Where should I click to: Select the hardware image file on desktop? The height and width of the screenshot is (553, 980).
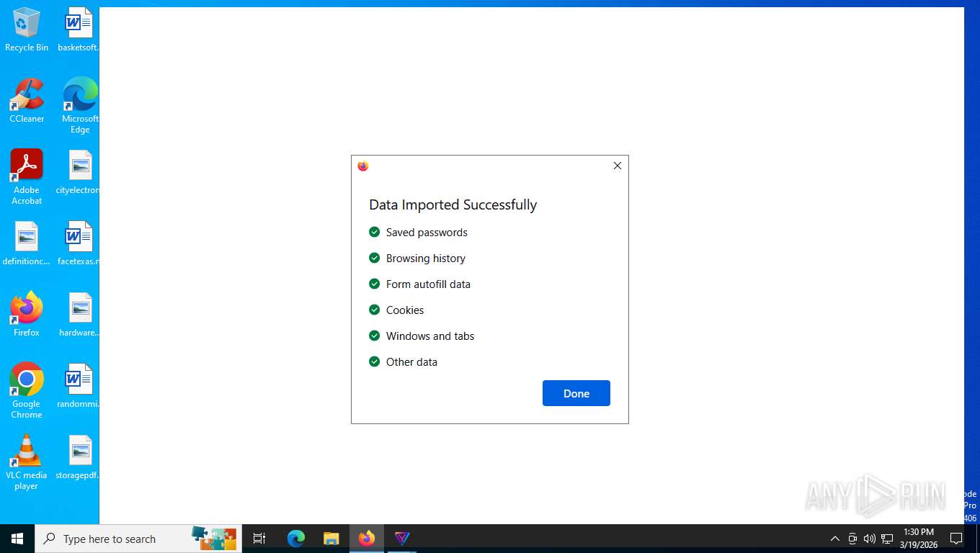click(x=79, y=315)
